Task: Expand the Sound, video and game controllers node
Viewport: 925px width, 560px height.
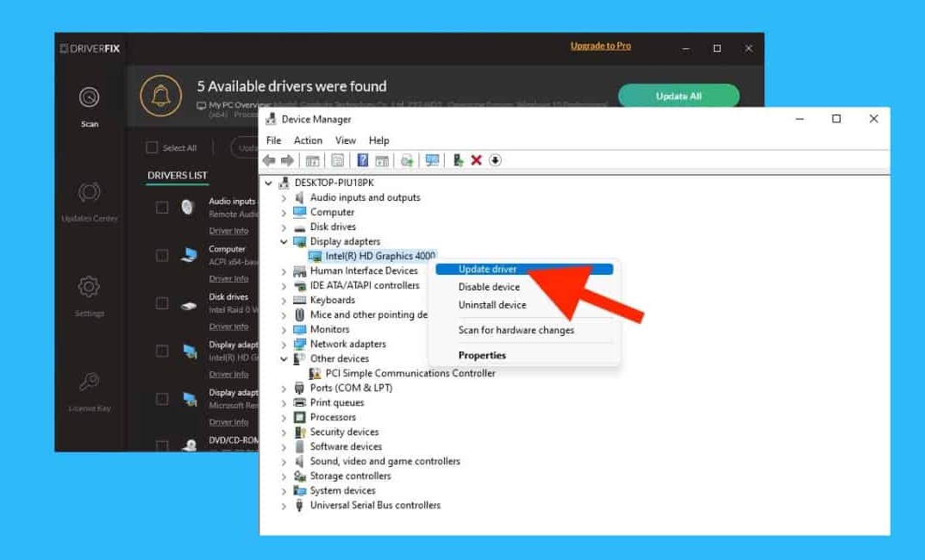Action: 284,462
